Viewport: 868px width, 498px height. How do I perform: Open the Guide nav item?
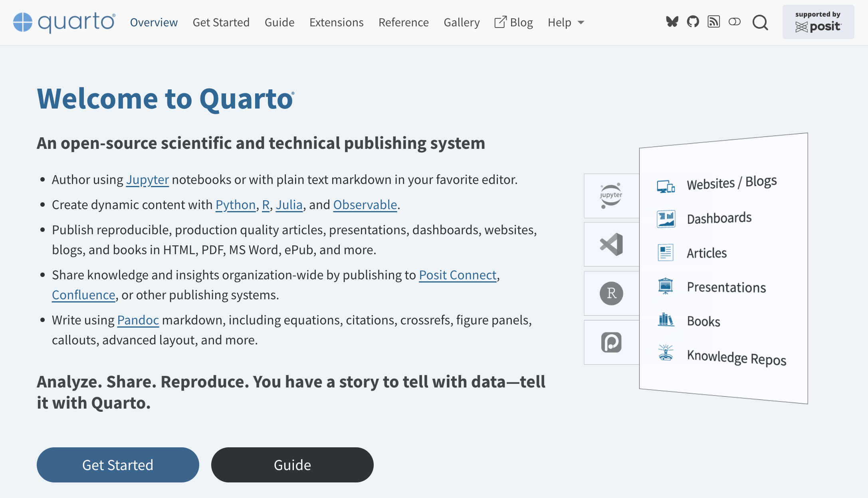click(x=279, y=22)
